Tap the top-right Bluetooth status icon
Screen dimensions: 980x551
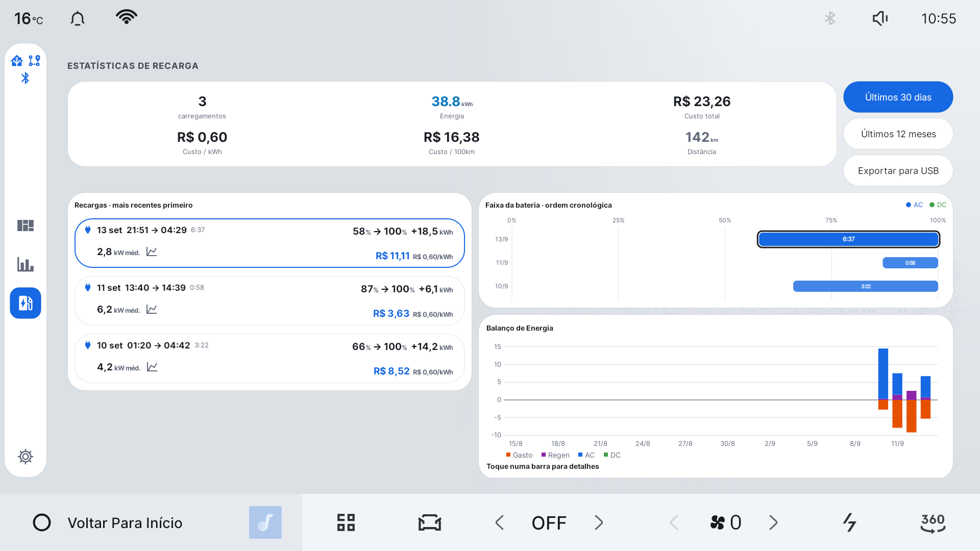(830, 19)
